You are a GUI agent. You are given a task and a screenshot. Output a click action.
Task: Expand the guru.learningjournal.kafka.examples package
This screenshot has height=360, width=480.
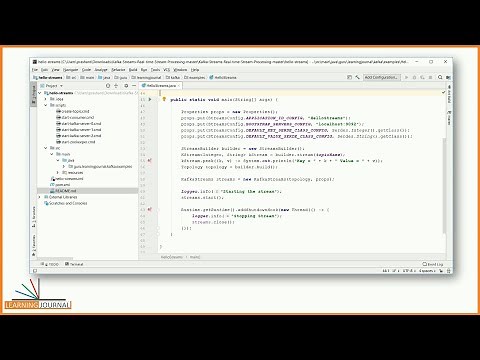64,166
